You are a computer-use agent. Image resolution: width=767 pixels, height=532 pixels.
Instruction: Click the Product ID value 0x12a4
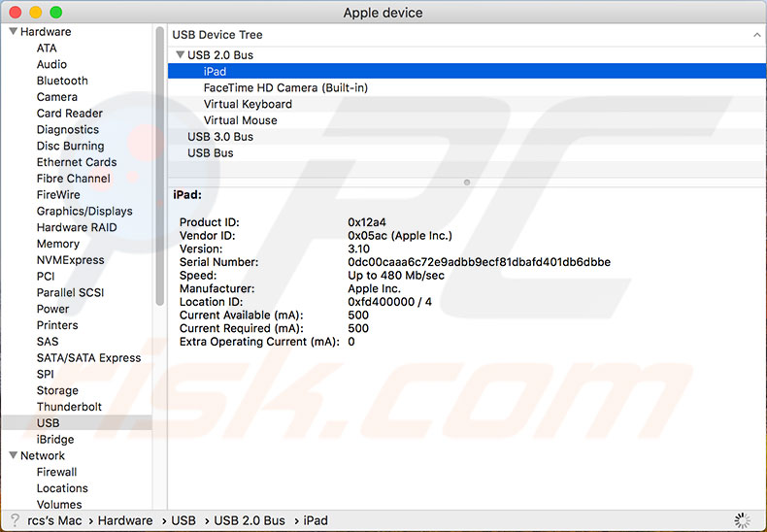[367, 222]
